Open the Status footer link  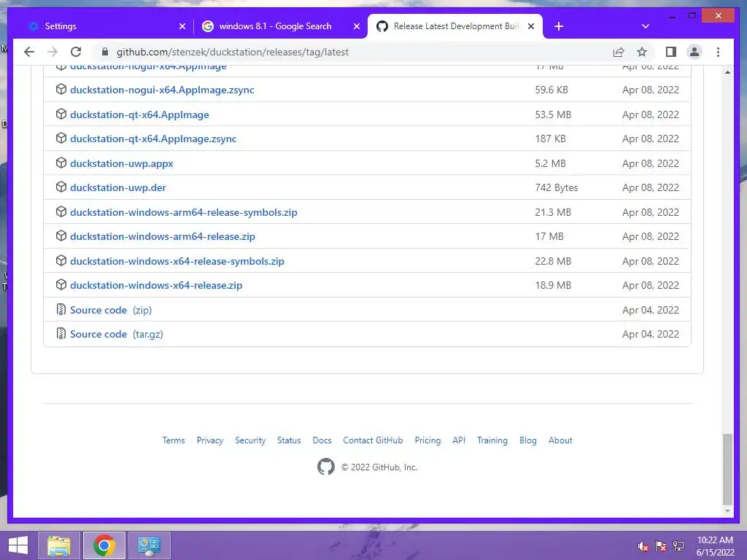[289, 440]
